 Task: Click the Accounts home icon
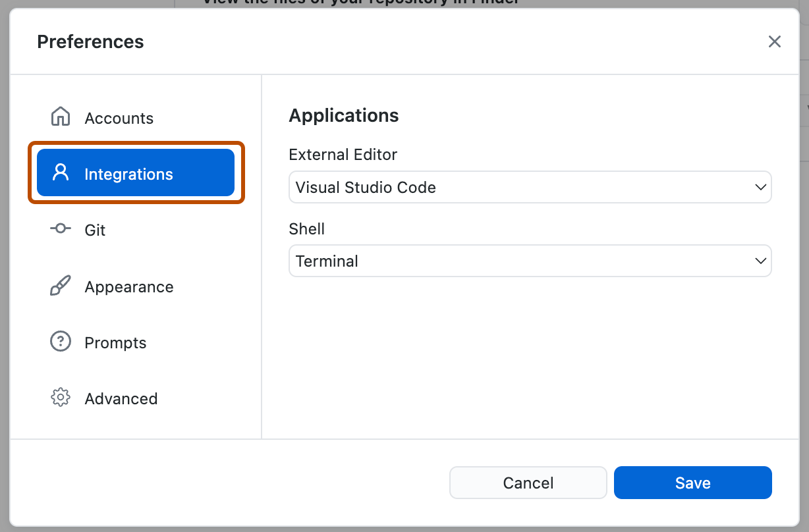[61, 117]
